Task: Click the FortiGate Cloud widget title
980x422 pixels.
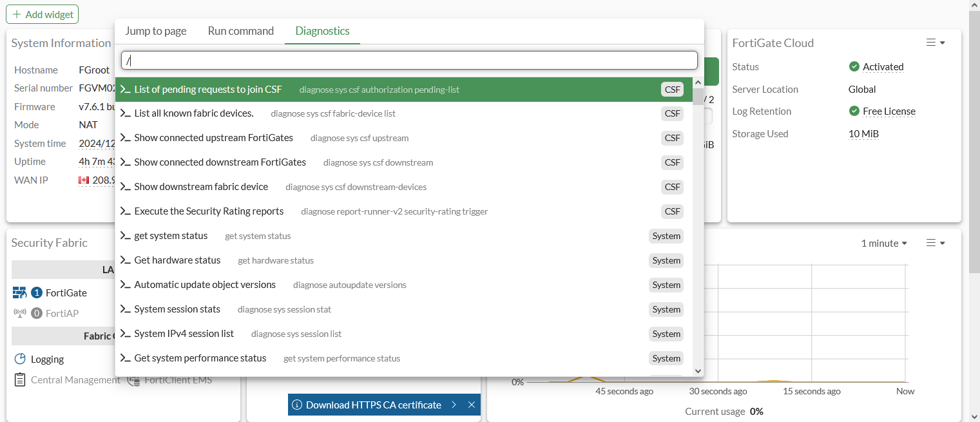Action: tap(773, 43)
